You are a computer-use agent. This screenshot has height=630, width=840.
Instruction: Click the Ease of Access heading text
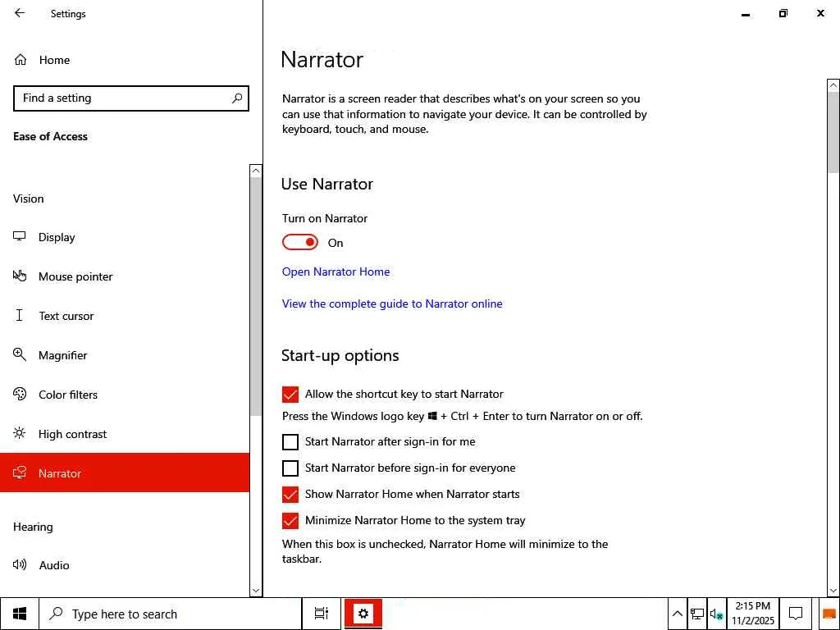[x=50, y=136]
